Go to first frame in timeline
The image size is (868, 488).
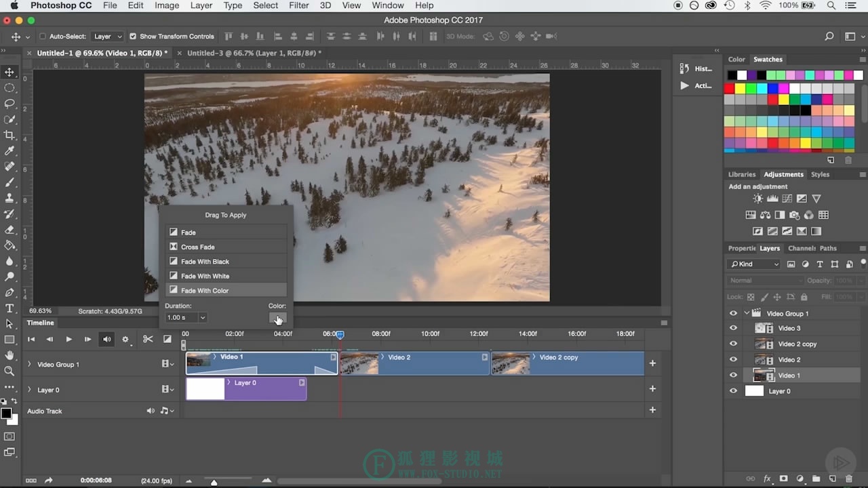pyautogui.click(x=31, y=339)
